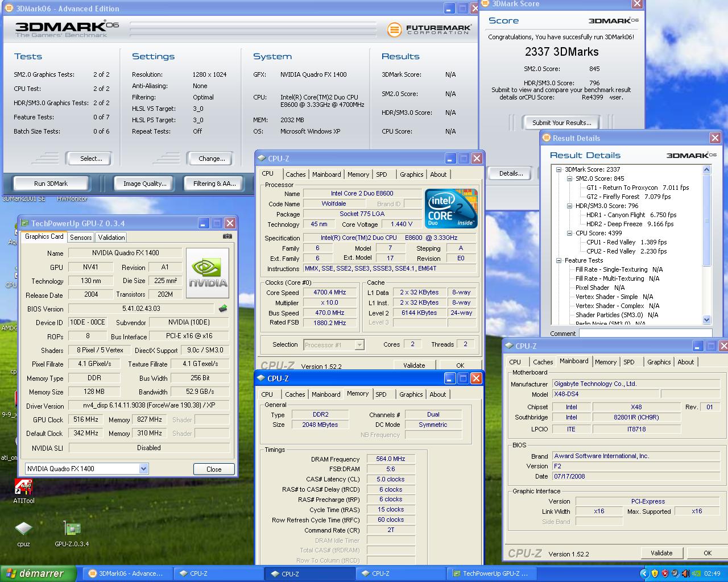
Task: Click the Change... settings button
Action: 212,159
